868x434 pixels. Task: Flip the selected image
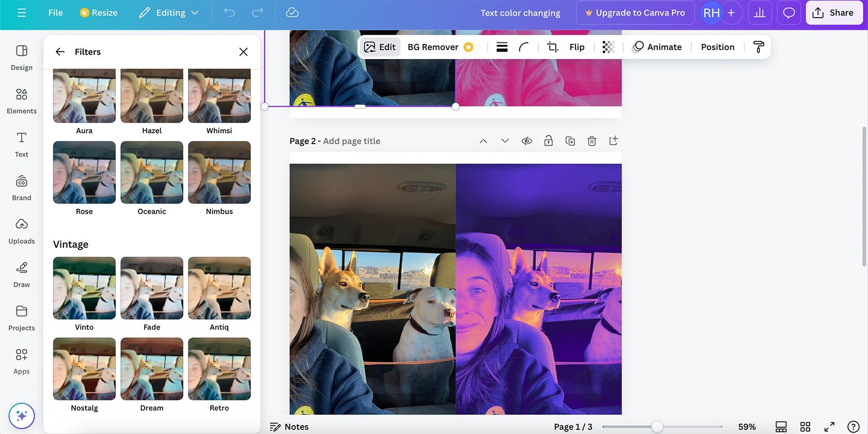point(577,47)
